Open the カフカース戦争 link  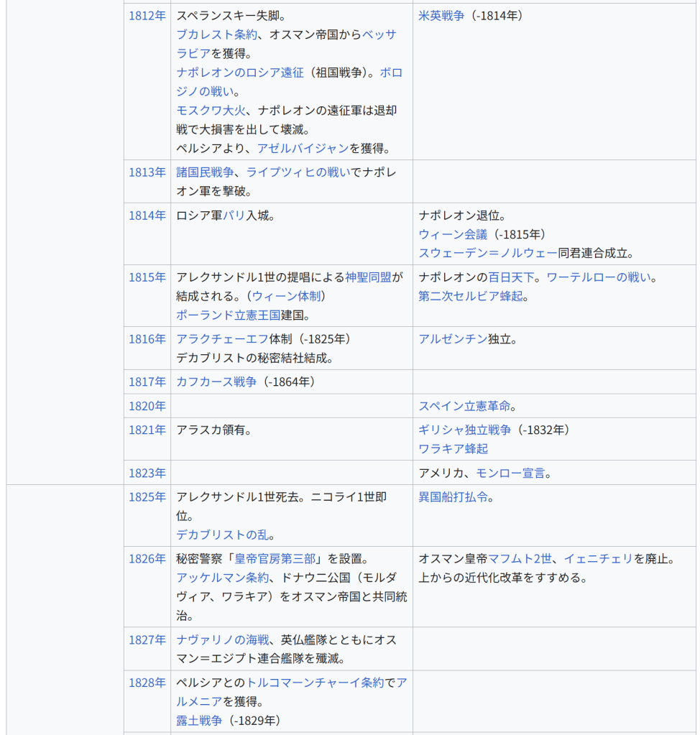(216, 382)
